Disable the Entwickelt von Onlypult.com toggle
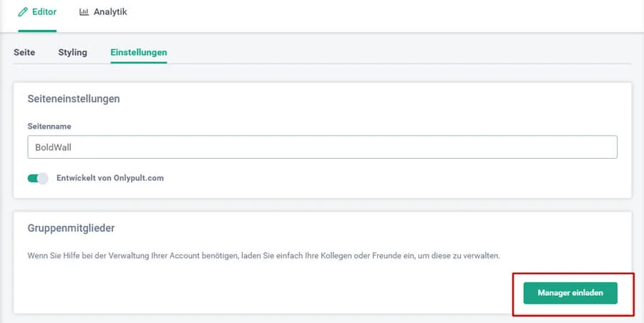The width and height of the screenshot is (644, 323). [37, 178]
